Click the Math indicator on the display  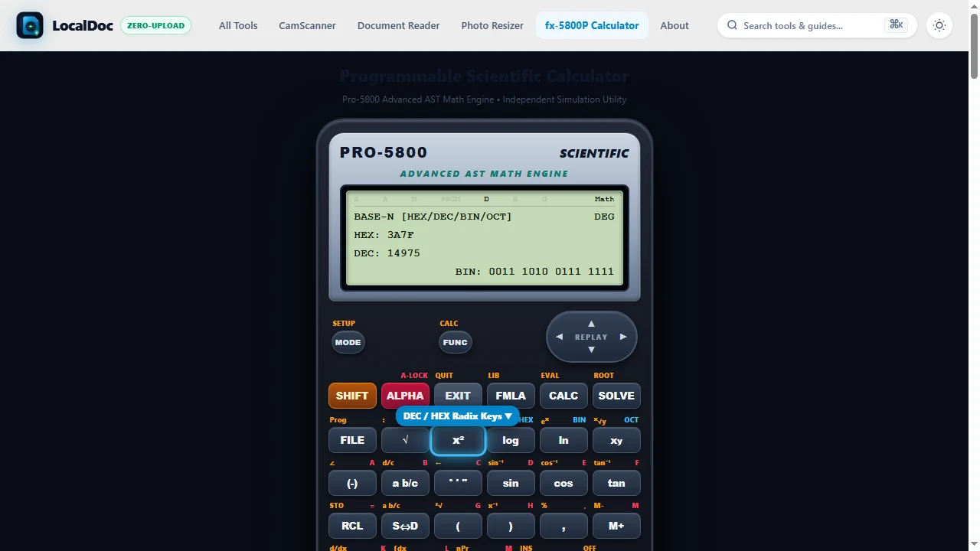[604, 199]
